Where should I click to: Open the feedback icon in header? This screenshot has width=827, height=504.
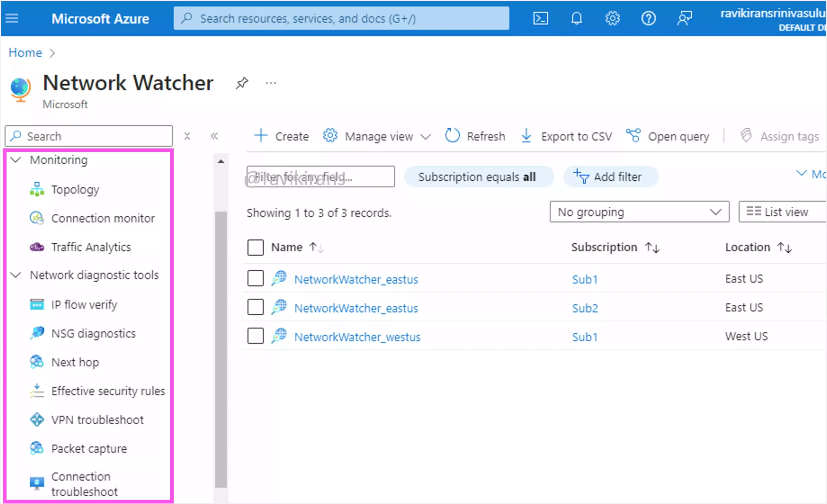(684, 18)
